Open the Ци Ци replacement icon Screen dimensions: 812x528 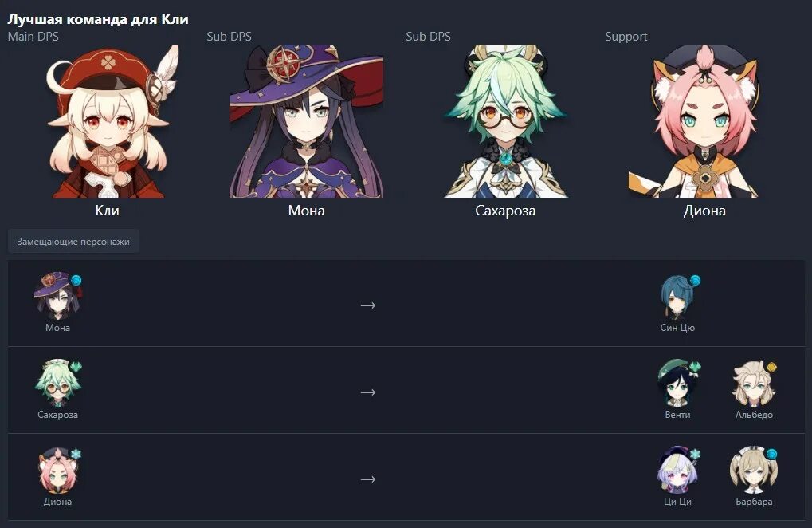tap(677, 470)
